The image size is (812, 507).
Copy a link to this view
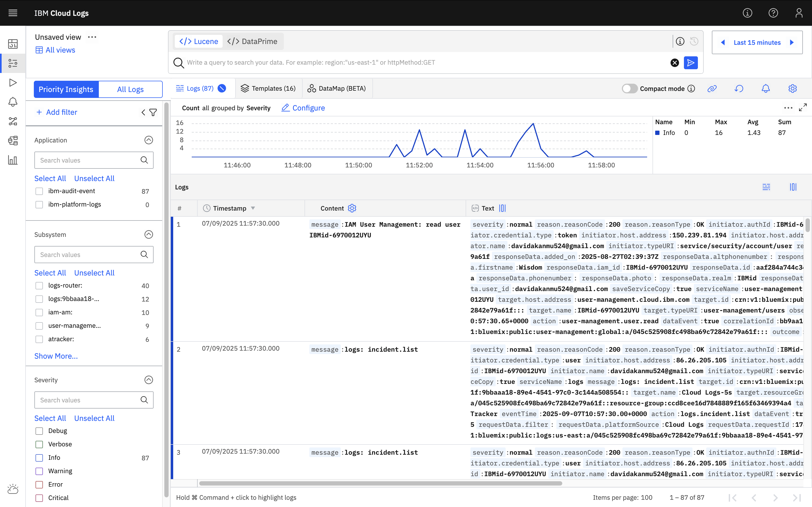(712, 89)
